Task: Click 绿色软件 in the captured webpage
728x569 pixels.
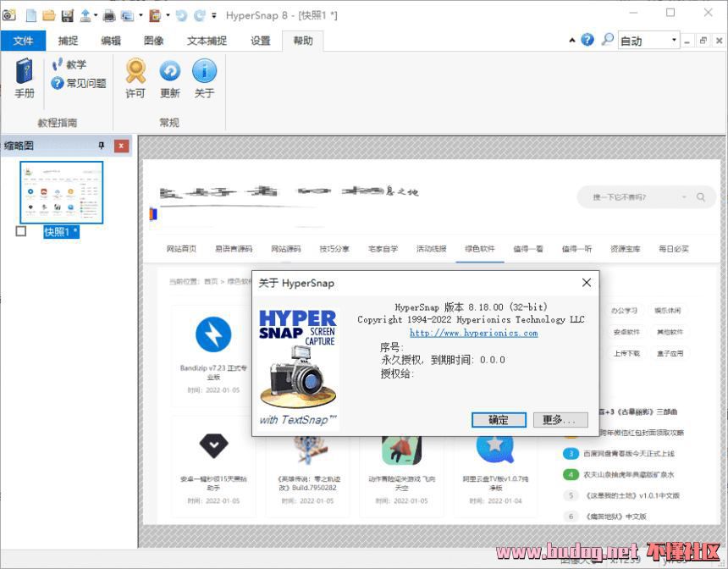Action: pos(480,249)
